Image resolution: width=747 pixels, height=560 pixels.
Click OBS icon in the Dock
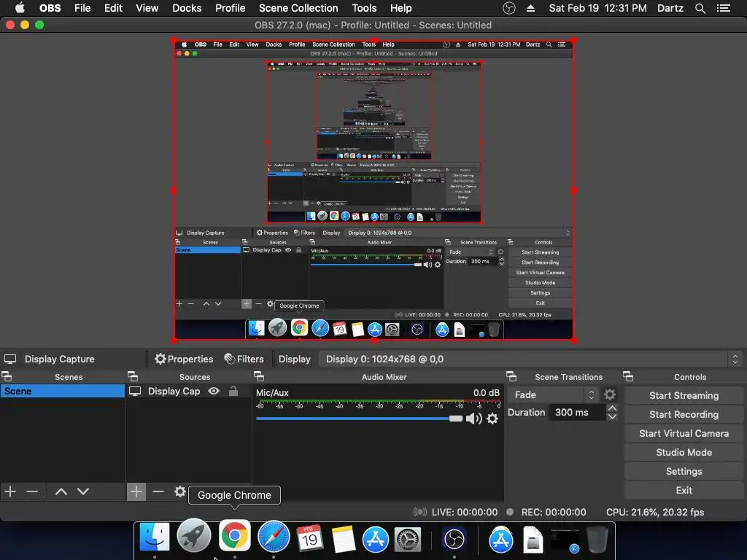point(454,540)
